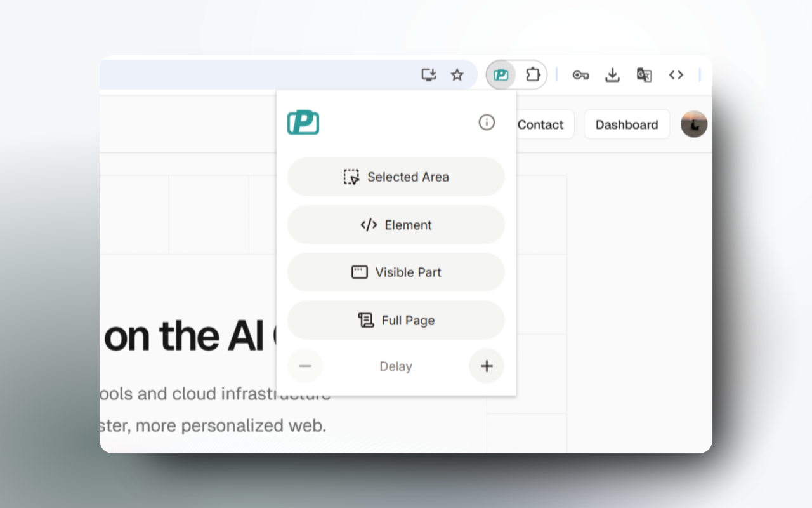Screen dimensions: 812x508
Task: Click the Translate icon in the toolbar
Action: coord(644,75)
